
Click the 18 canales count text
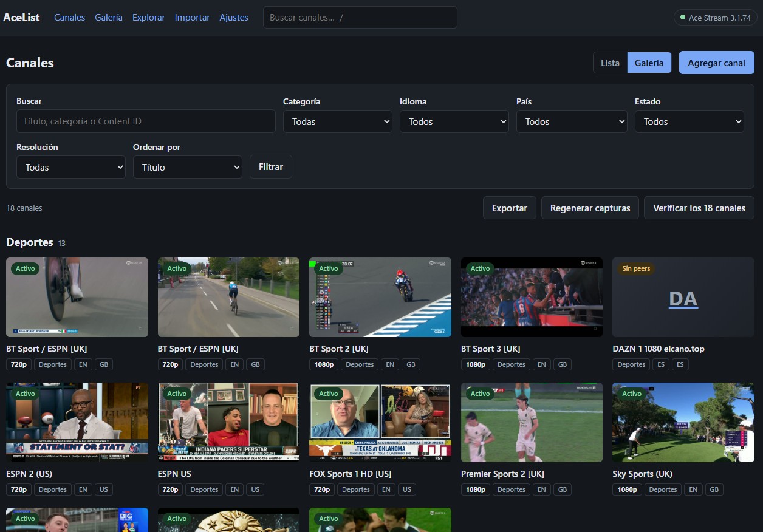[24, 208]
